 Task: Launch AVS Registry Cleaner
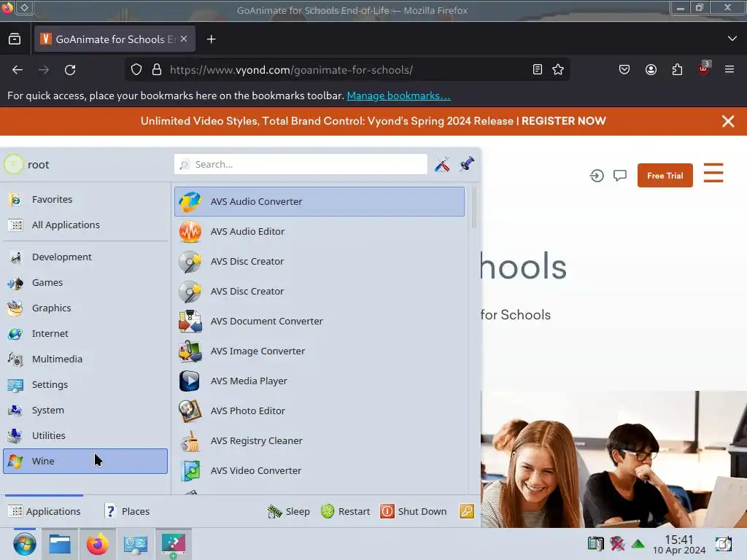[x=320, y=440]
